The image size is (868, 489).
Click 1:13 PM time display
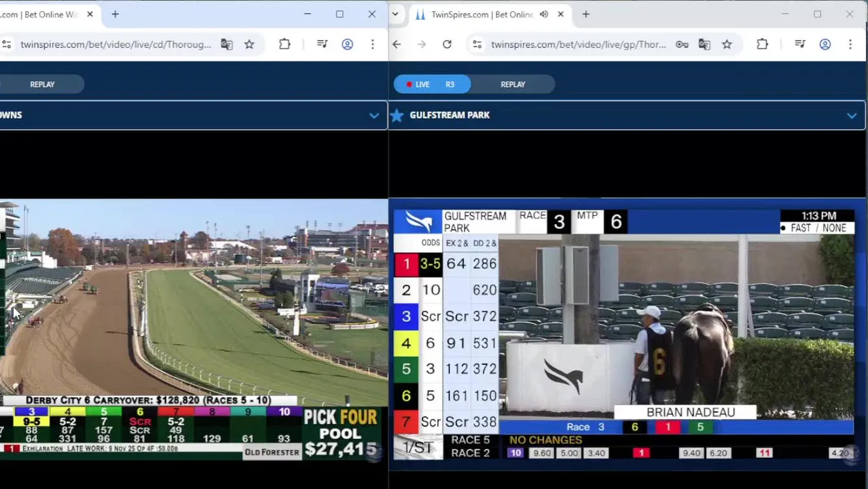818,216
